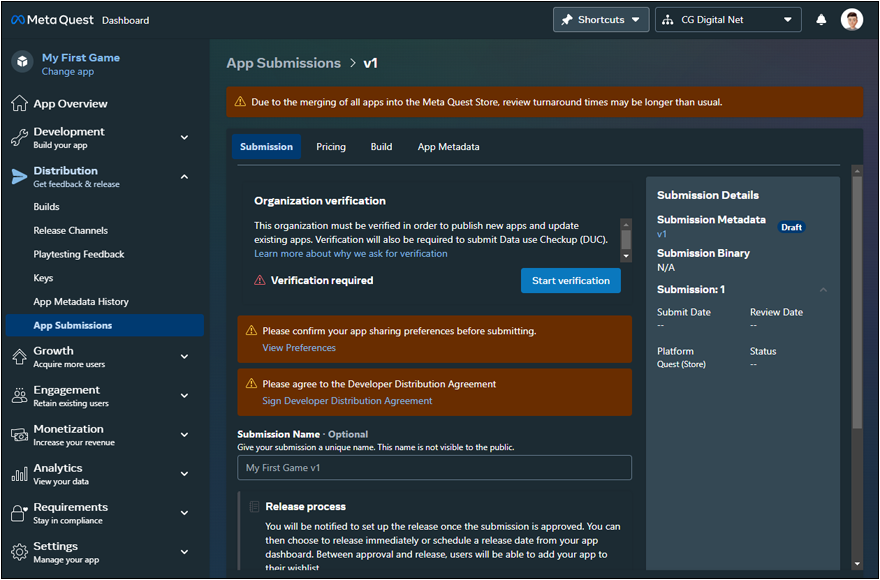
Task: Click the Monetization money icon
Action: point(19,435)
